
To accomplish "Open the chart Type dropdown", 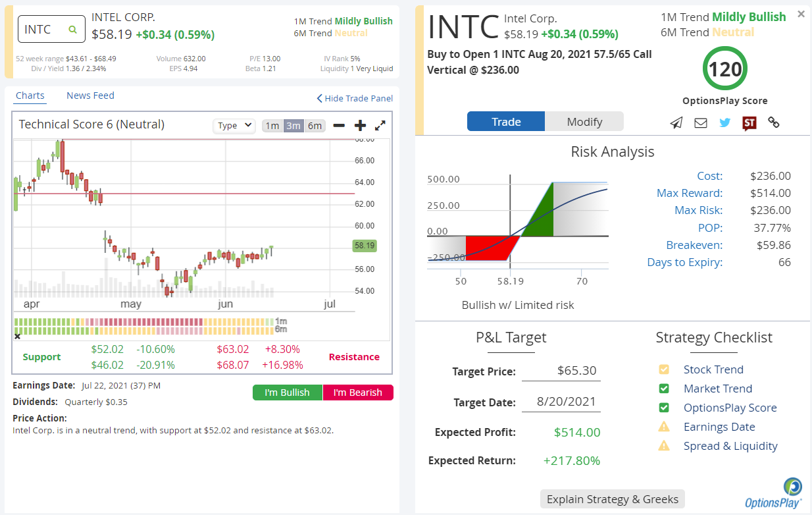I will coord(234,125).
